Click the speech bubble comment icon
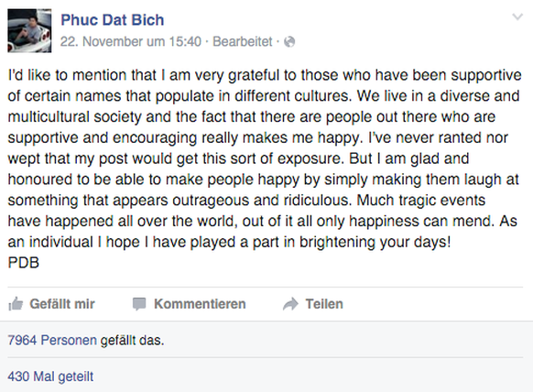 coord(139,304)
